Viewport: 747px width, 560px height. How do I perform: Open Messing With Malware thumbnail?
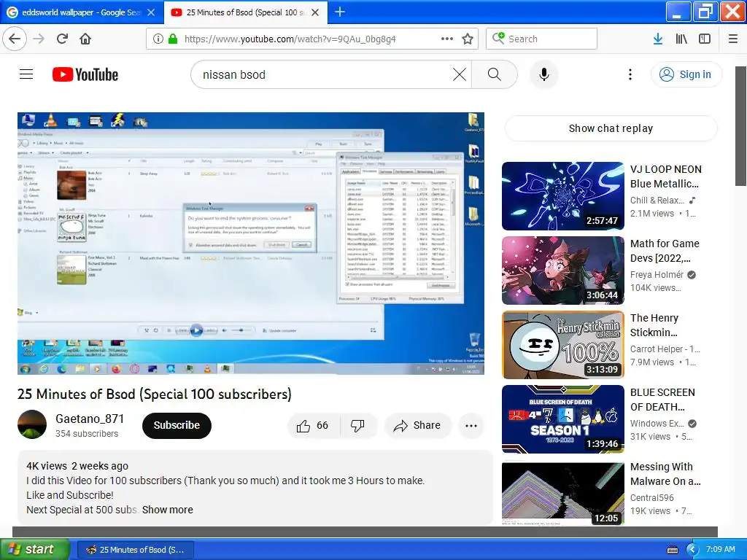[x=562, y=494]
